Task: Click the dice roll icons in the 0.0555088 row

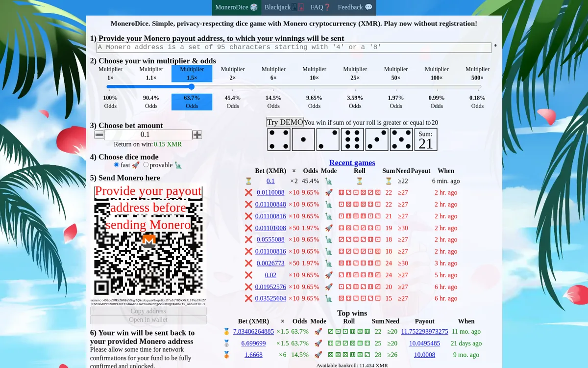Action: (360, 240)
